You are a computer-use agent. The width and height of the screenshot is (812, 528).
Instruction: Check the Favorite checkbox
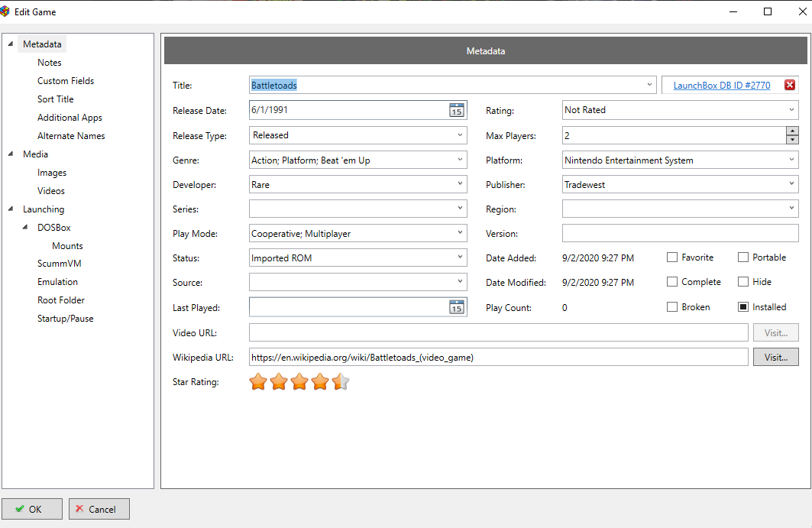tap(672, 258)
